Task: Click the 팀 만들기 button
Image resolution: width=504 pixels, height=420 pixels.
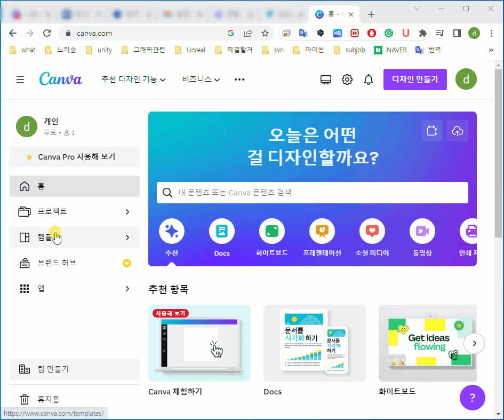Action: coord(75,369)
